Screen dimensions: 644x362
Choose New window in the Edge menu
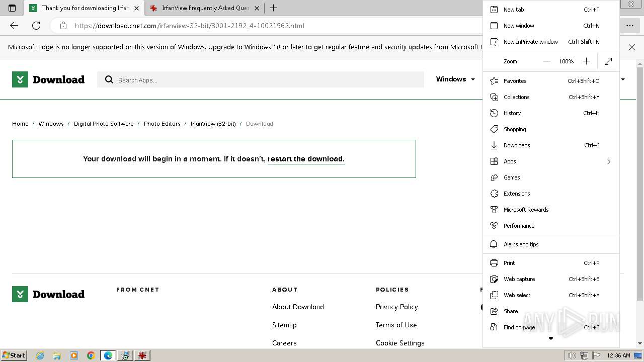tap(551, 26)
